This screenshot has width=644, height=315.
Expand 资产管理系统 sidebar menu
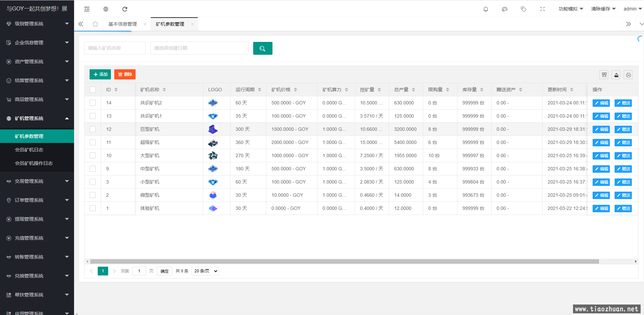tap(37, 62)
